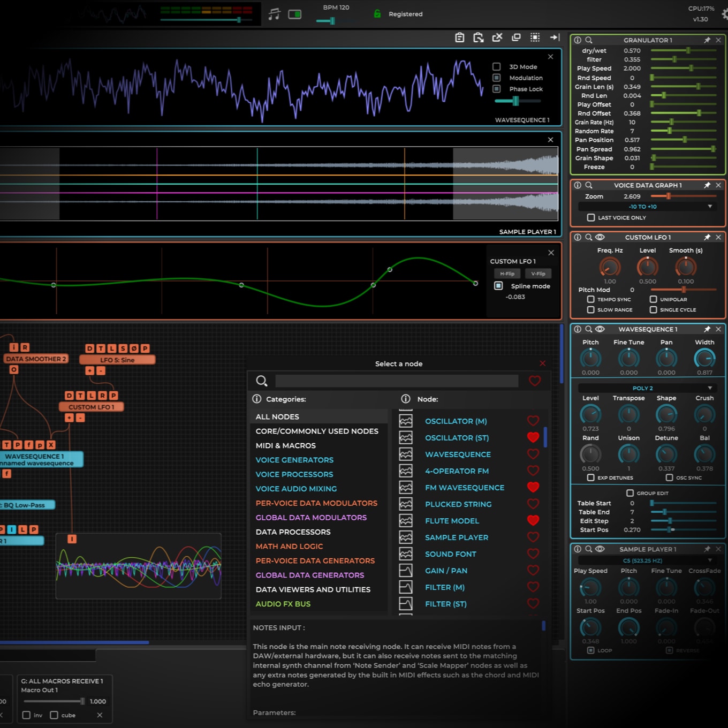Open Granulator 1 info icon
The width and height of the screenshot is (728, 728).
pos(578,40)
